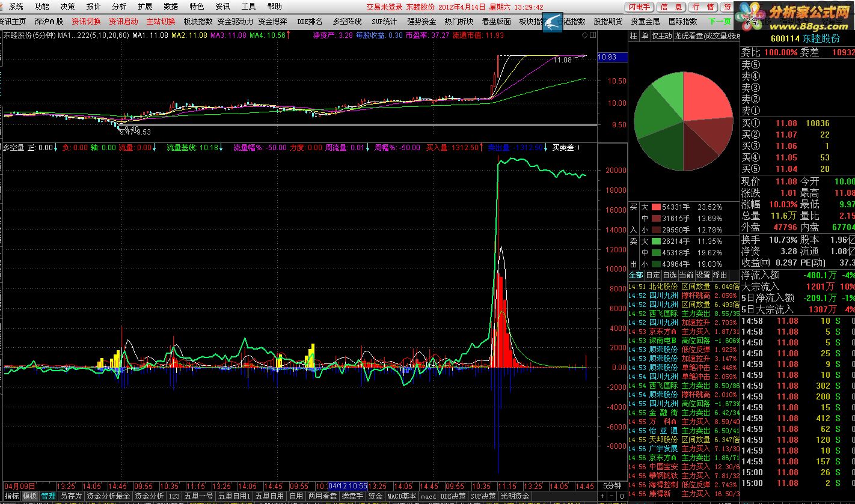The width and height of the screenshot is (855, 504).
Task: Click the 信息 button in title bar
Action: 672,7
